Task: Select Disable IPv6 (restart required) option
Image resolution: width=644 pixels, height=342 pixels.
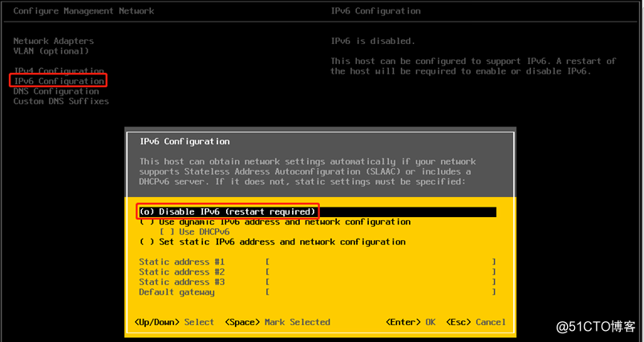Action: 318,211
